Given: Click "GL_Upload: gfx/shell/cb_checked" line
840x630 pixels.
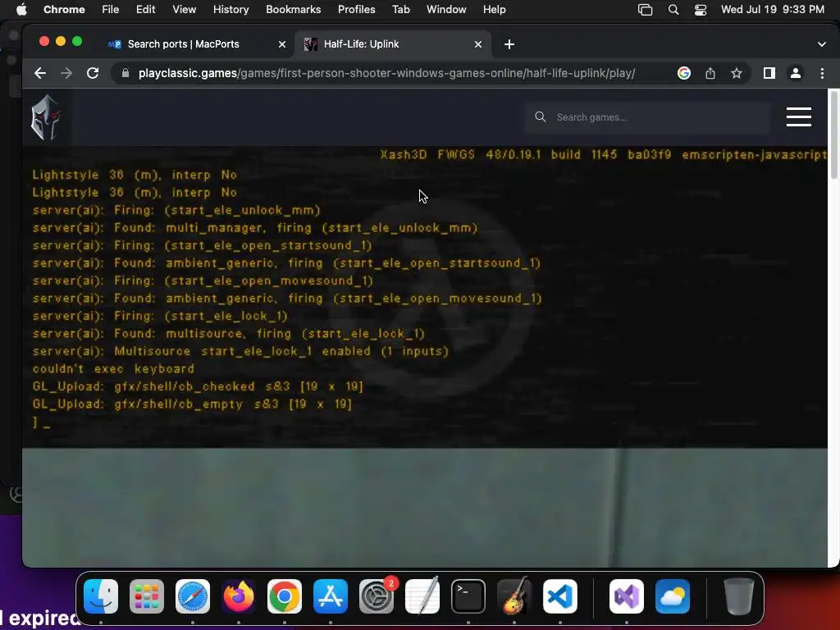Looking at the screenshot, I should (x=198, y=386).
